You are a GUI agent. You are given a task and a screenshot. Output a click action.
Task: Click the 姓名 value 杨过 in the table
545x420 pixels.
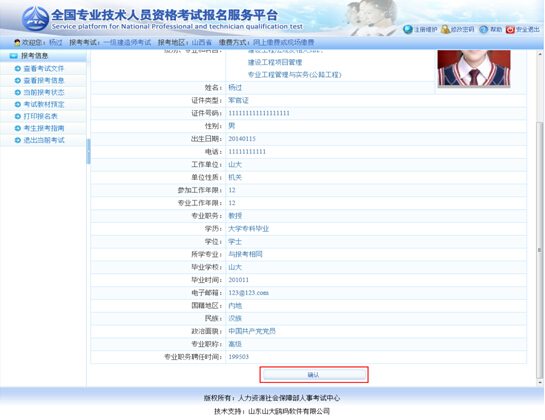pyautogui.click(x=235, y=88)
